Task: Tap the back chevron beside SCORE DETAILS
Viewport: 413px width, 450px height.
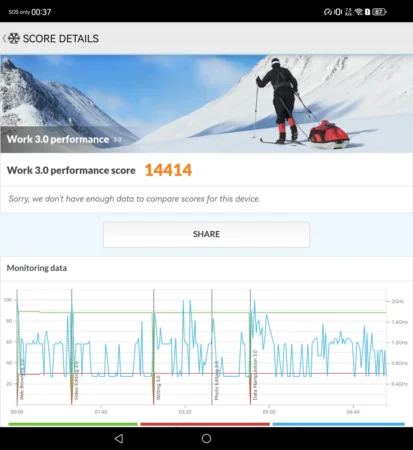Action: point(4,38)
